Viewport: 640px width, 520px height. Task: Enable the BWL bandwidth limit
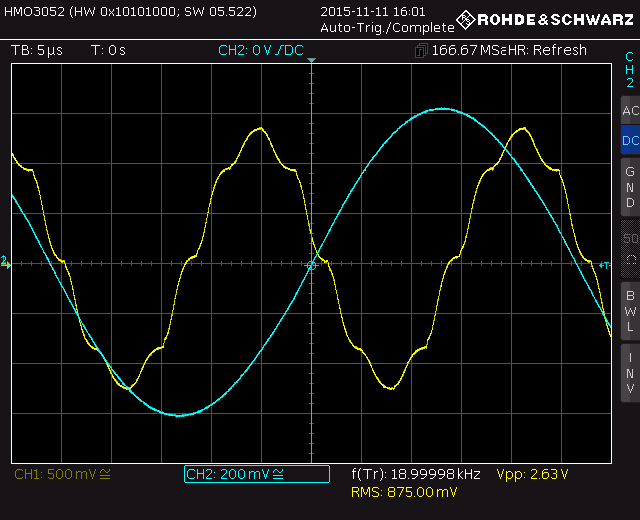pyautogui.click(x=629, y=310)
